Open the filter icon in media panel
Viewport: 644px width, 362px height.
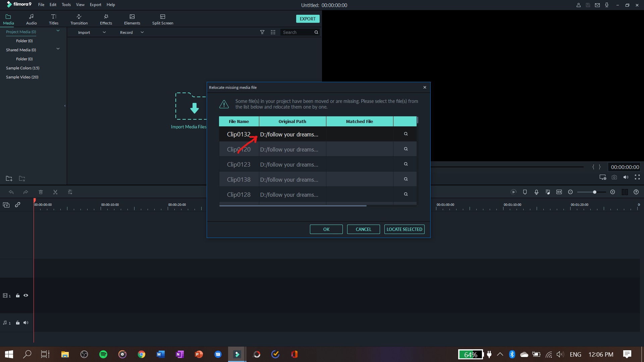tap(262, 32)
